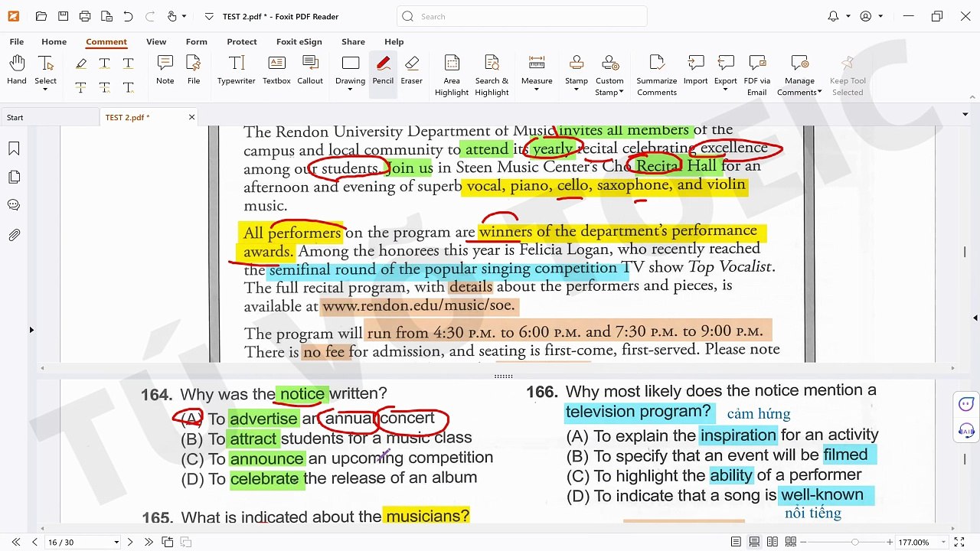The height and width of the screenshot is (551, 980).
Task: Expand the Custom Stamp menu
Action: pos(621,93)
